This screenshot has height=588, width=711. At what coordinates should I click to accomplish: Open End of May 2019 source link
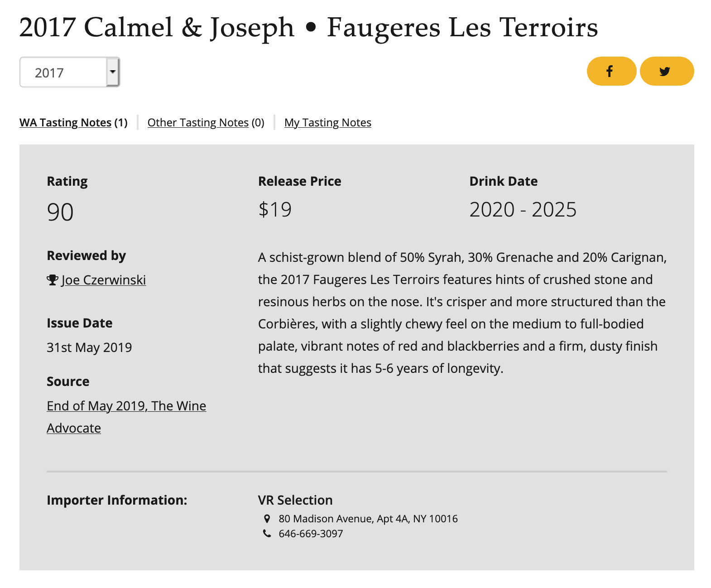pos(126,406)
